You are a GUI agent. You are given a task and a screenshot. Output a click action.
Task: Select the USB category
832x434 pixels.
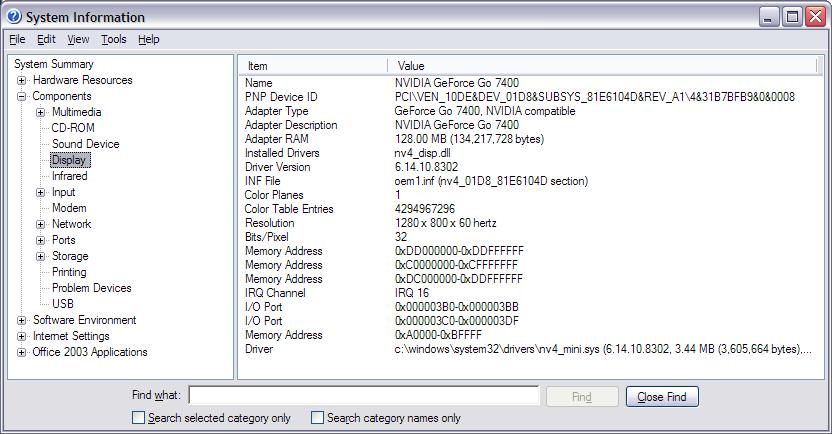[x=63, y=304]
